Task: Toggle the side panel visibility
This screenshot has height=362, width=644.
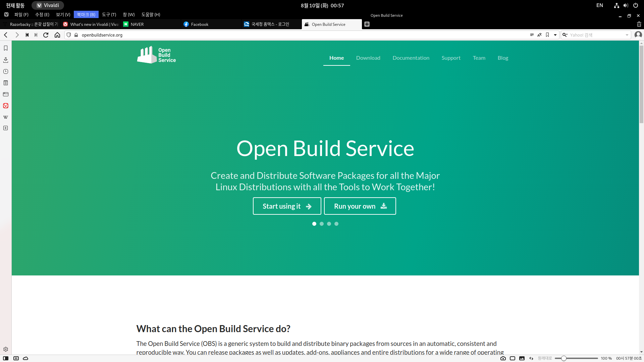Action: (x=6, y=358)
